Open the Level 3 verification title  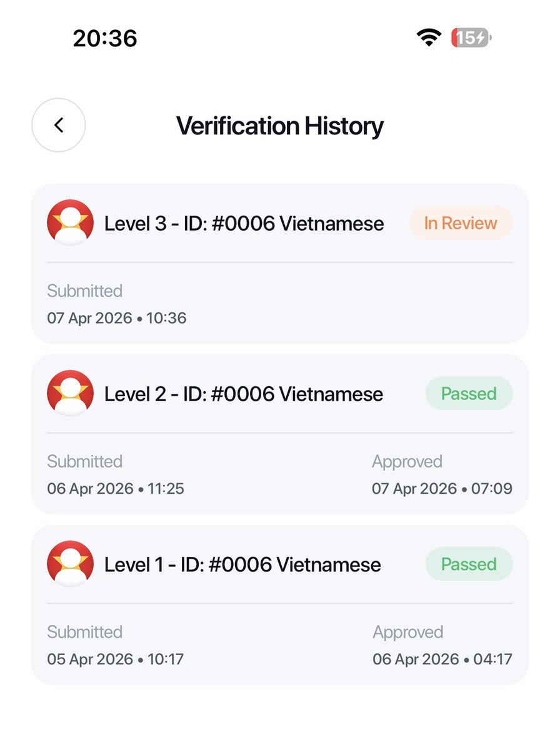(244, 223)
